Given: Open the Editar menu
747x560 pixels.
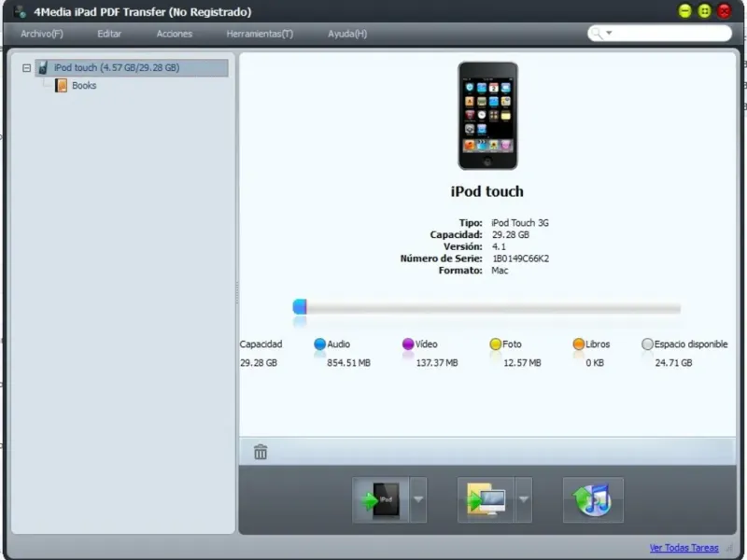Looking at the screenshot, I should coord(109,34).
